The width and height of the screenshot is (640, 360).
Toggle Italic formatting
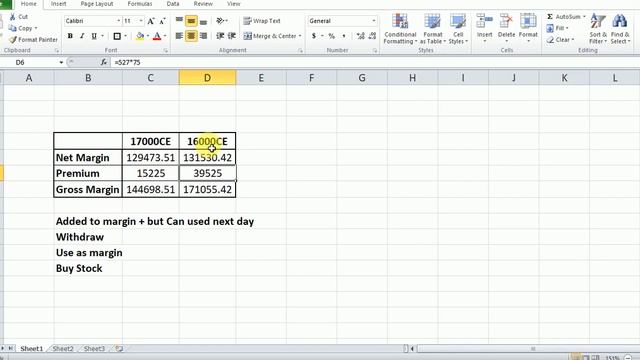click(82, 36)
